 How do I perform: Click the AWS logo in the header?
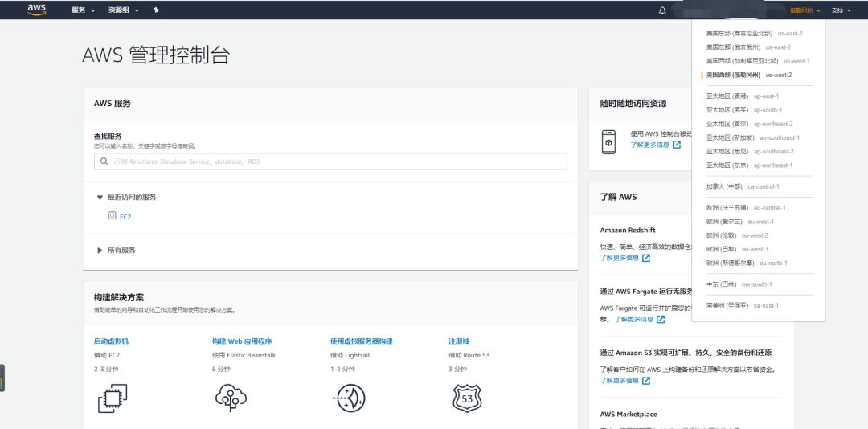pyautogui.click(x=37, y=10)
